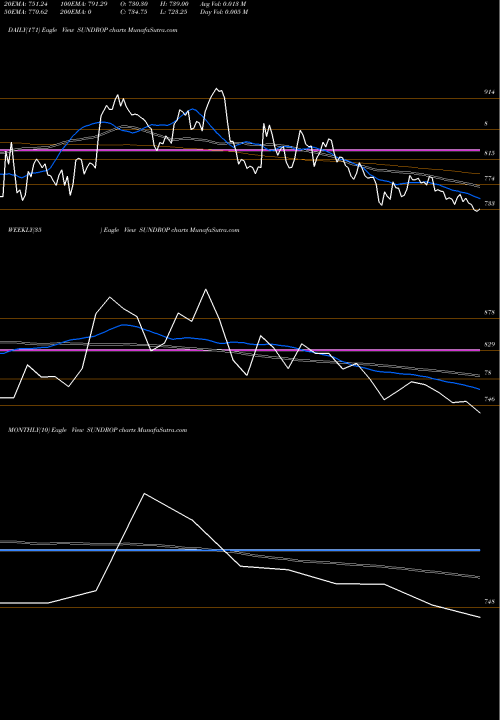This screenshot has width=500, height=720.
Task: Click the Low price (L:) value
Action: pos(173,12)
